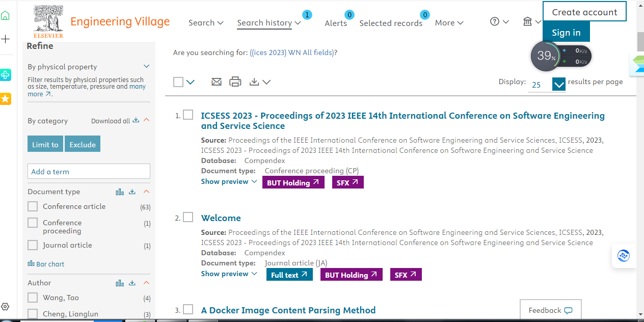The height and width of the screenshot is (322, 644).
Task: Download all categories icon beside By category
Action: point(136,120)
